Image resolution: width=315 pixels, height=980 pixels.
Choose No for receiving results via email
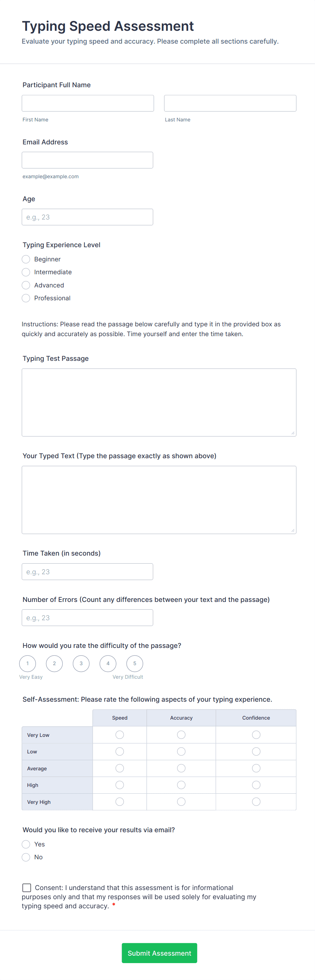[26, 857]
